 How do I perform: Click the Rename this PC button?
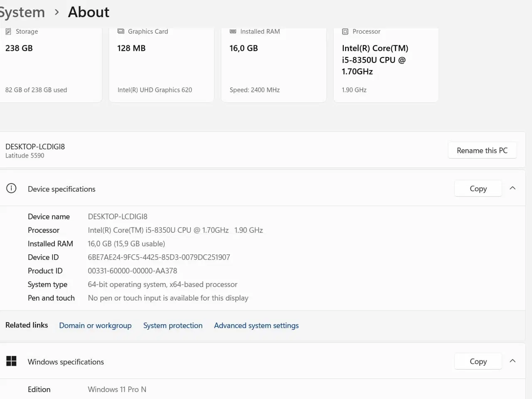point(482,150)
